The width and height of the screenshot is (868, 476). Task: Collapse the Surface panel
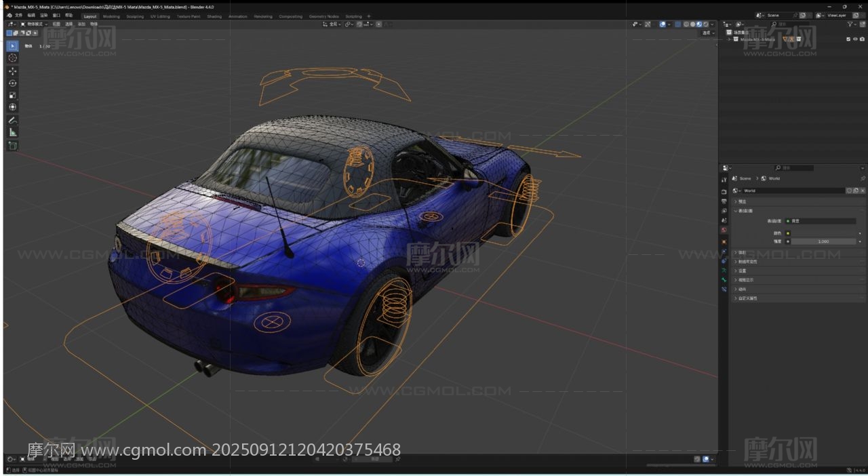pyautogui.click(x=735, y=211)
